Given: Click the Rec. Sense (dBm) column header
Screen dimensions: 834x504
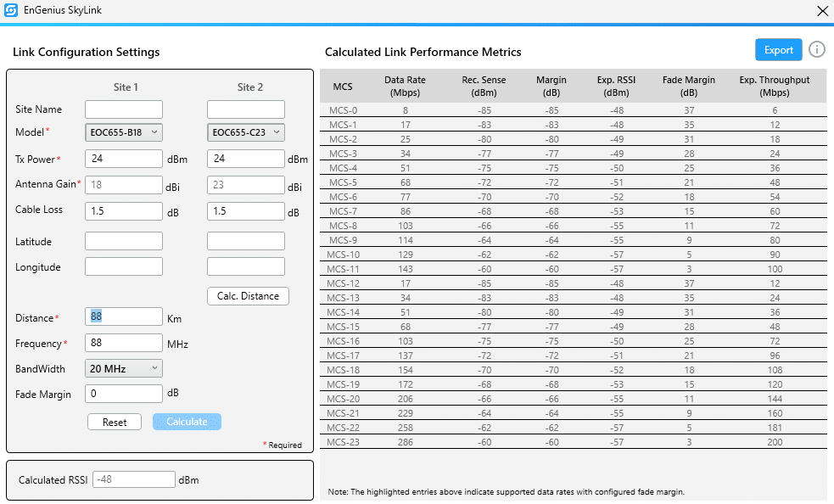Looking at the screenshot, I should coord(484,87).
